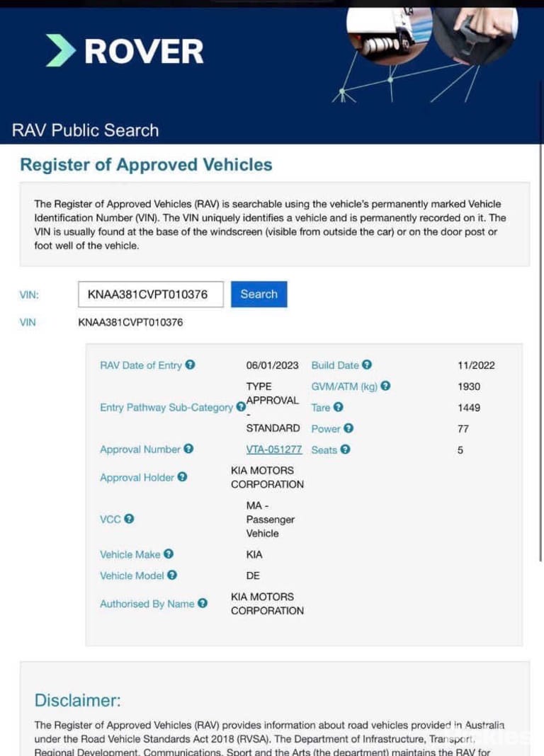Click the RAV Date of Entry label

click(x=141, y=365)
